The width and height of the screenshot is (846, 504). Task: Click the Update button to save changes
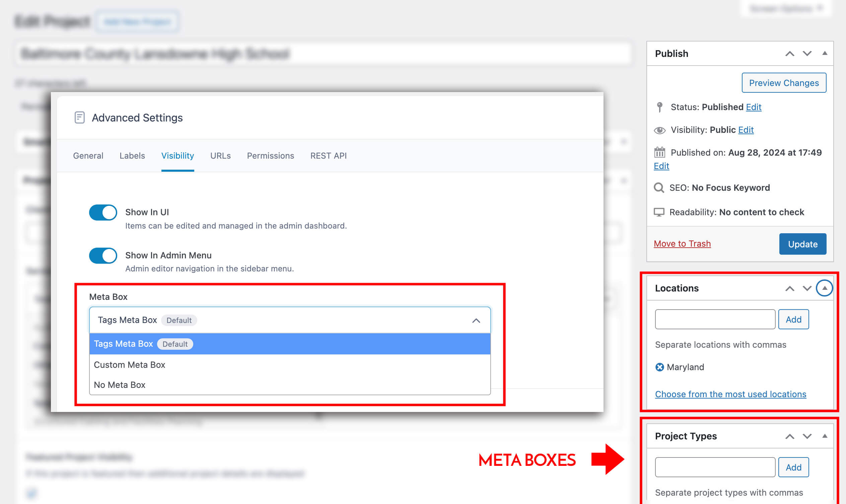click(x=802, y=244)
